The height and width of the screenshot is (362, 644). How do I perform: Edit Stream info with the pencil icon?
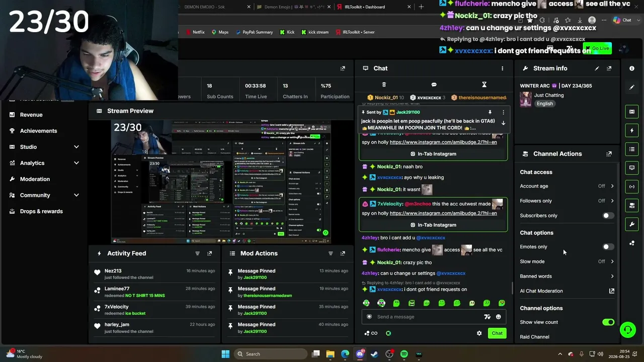[597, 68]
